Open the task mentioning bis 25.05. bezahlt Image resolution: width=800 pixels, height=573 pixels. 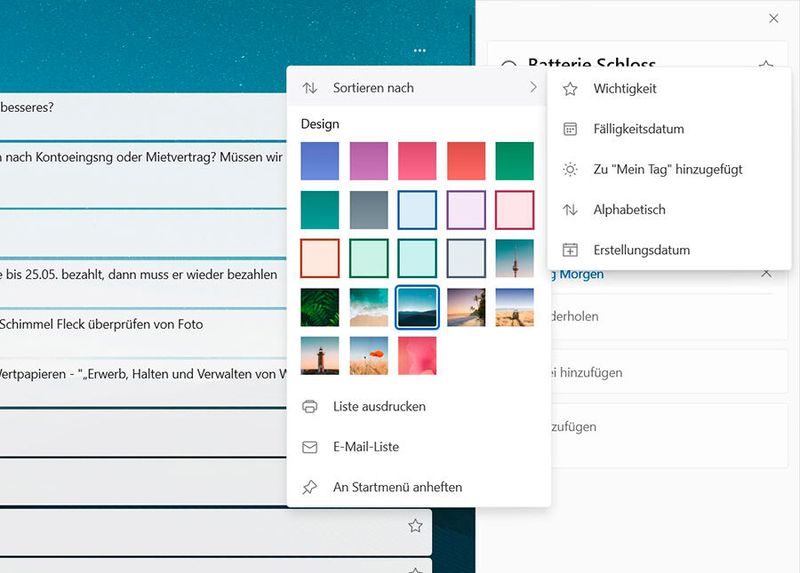(x=143, y=282)
